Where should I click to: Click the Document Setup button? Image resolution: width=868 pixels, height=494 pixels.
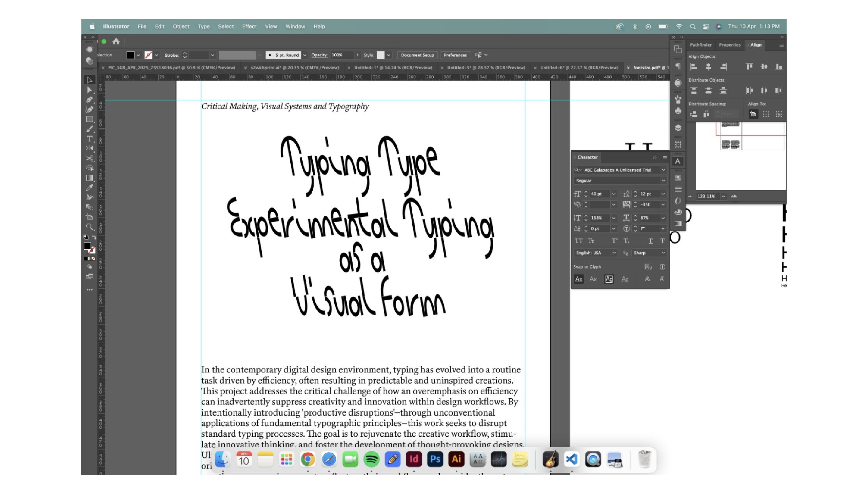(417, 55)
